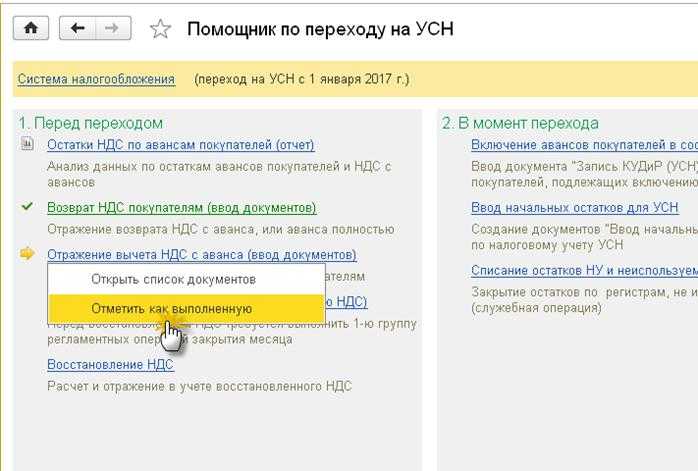The height and width of the screenshot is (471, 698).
Task: Click description Отражение возврата НДС с аванса
Action: 221,229
